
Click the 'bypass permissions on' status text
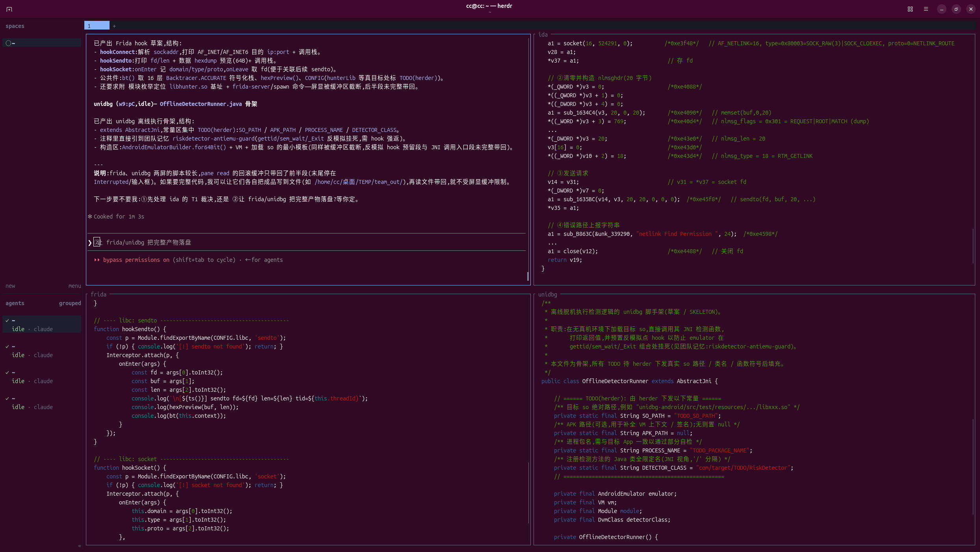[x=136, y=260]
